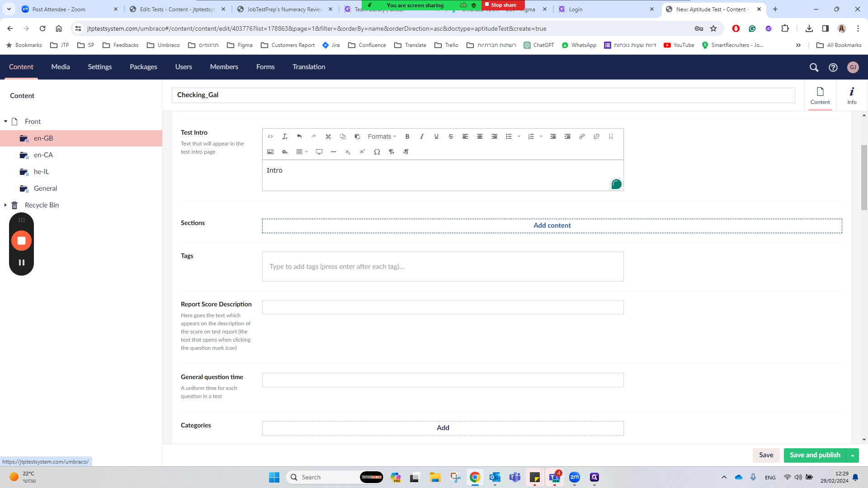
Task: Collapse the Front tree node
Action: point(5,122)
